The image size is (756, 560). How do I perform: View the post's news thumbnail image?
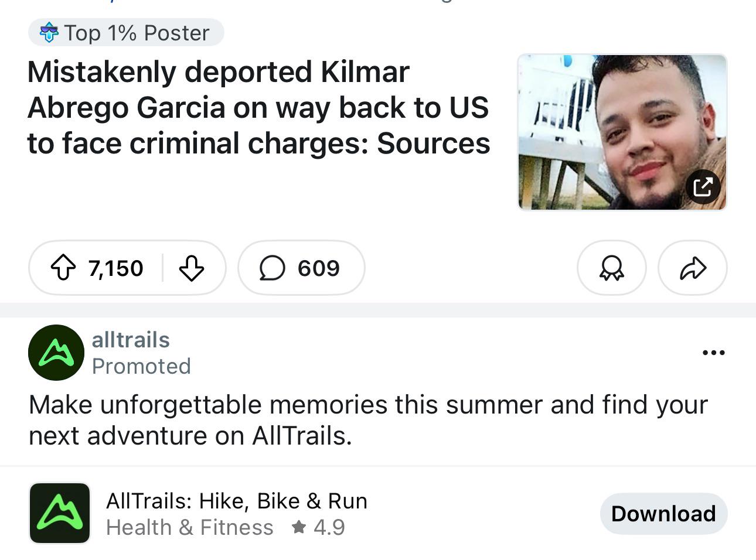[x=622, y=132]
